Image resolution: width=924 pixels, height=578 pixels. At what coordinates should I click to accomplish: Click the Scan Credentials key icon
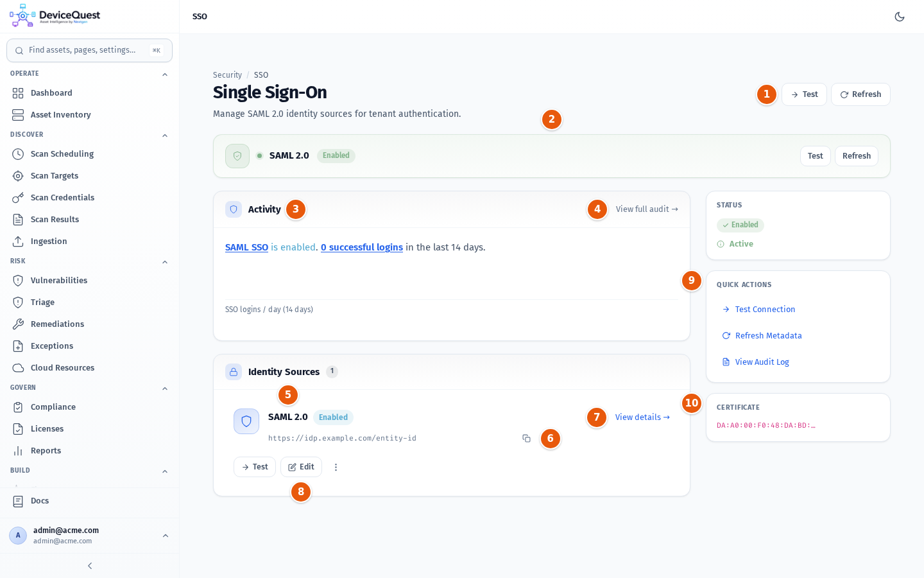coord(18,198)
